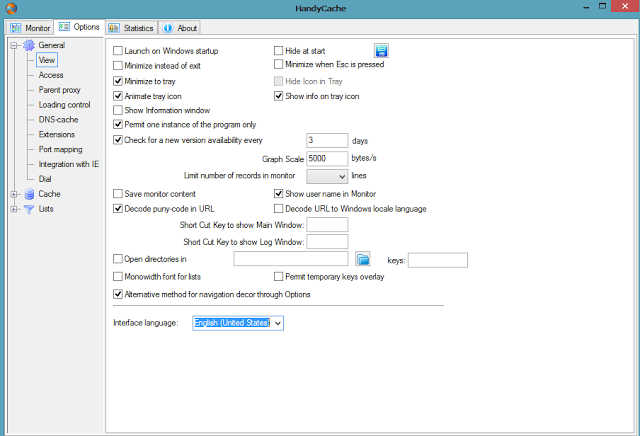
Task: Expand the Cache tree node
Action: [x=14, y=194]
